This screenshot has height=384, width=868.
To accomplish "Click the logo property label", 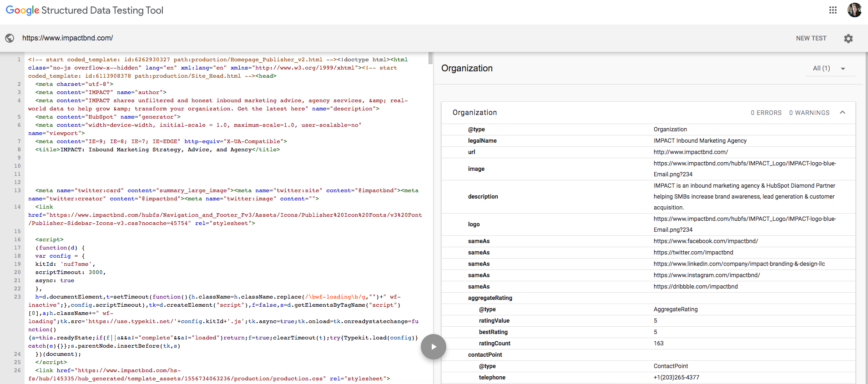I will tap(474, 224).
